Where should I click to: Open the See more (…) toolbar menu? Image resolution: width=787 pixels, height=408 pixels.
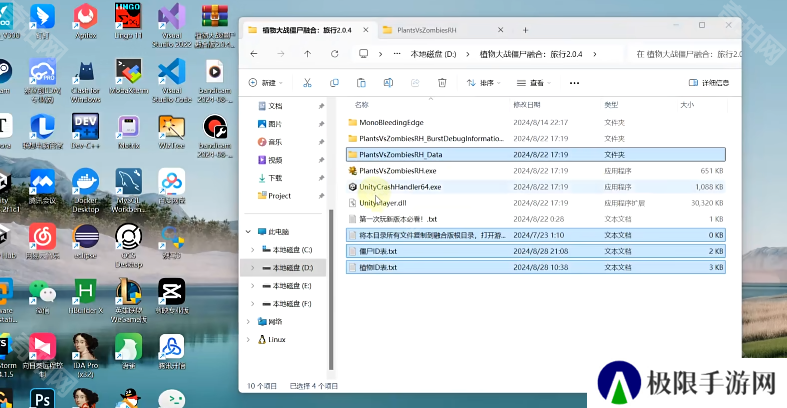point(574,83)
